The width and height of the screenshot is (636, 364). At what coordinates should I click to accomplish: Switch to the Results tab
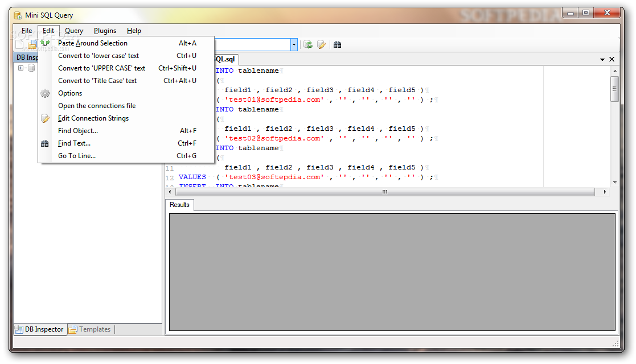pos(180,205)
